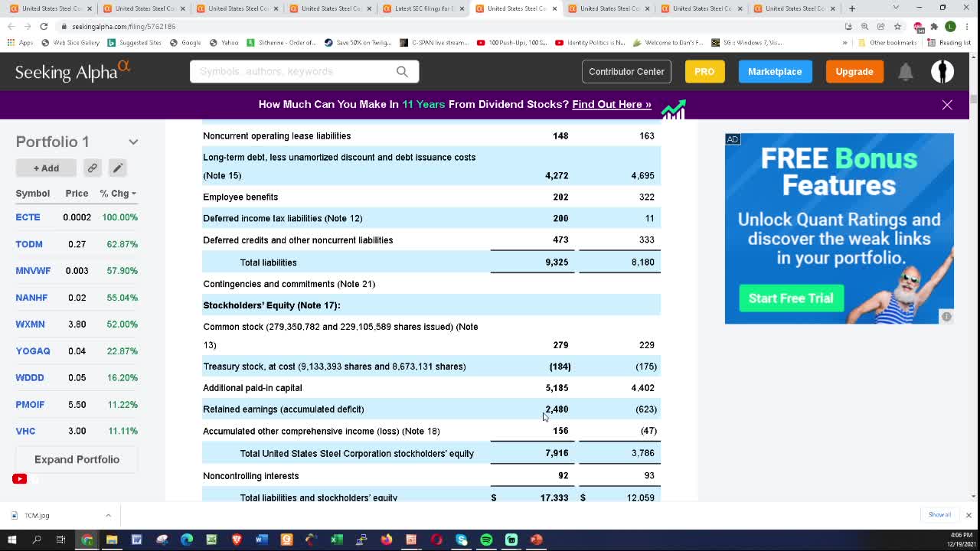Open File Explorer from the taskbar
Viewport: 980px width, 551px height.
(112, 540)
